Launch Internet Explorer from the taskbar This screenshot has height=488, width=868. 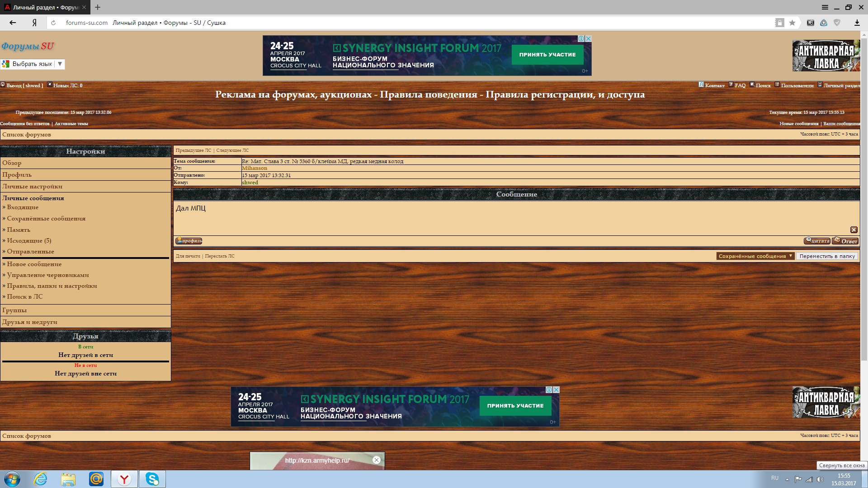41,479
